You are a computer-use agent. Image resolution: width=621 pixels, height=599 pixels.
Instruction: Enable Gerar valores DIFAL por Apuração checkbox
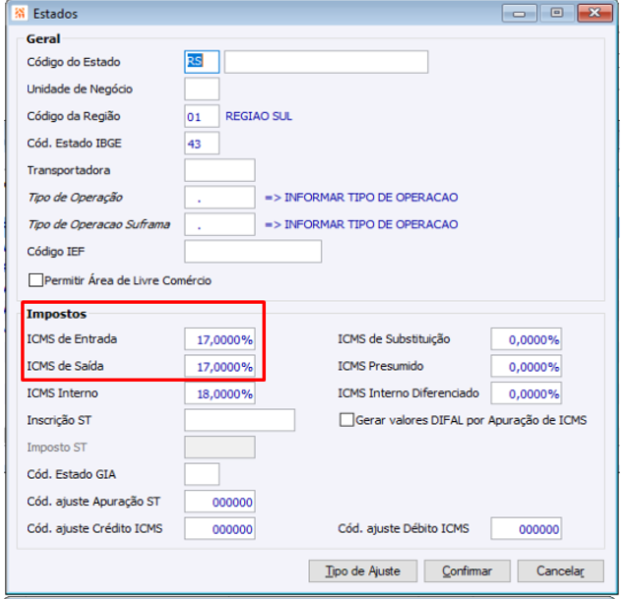347,420
